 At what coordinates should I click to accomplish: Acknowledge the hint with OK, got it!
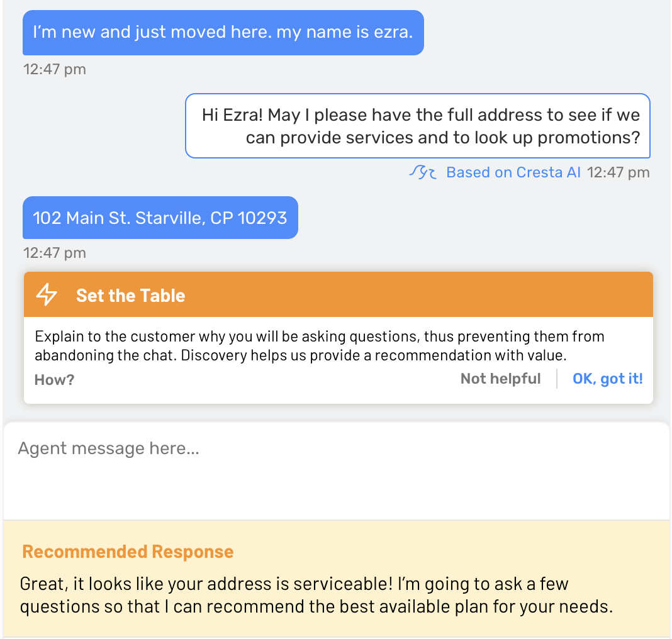[607, 379]
